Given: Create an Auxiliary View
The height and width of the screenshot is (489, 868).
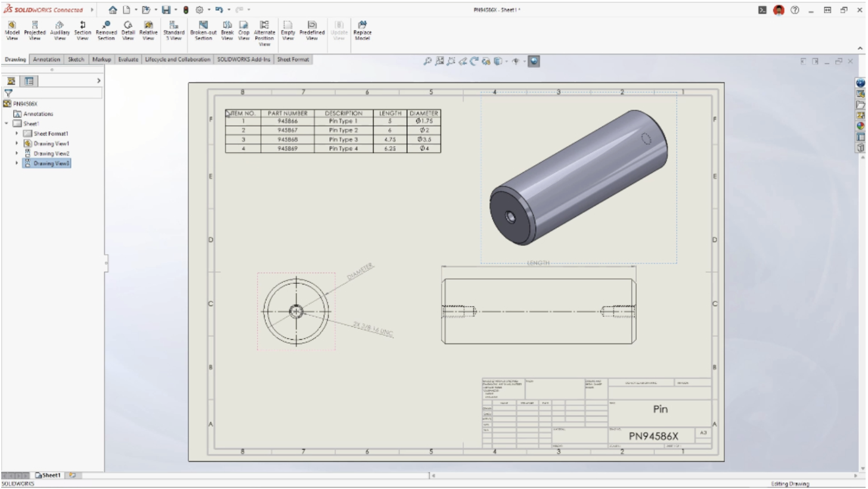Looking at the screenshot, I should [60, 31].
